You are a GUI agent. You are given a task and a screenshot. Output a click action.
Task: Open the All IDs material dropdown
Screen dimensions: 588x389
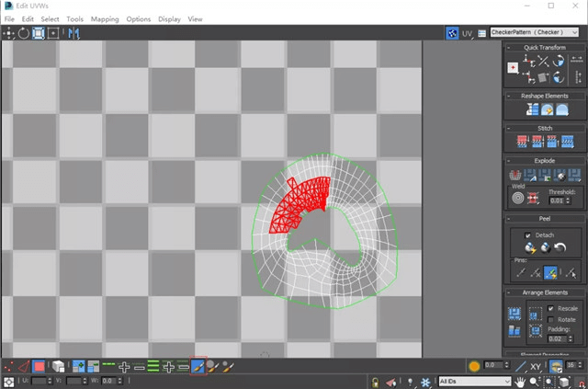[475, 382]
